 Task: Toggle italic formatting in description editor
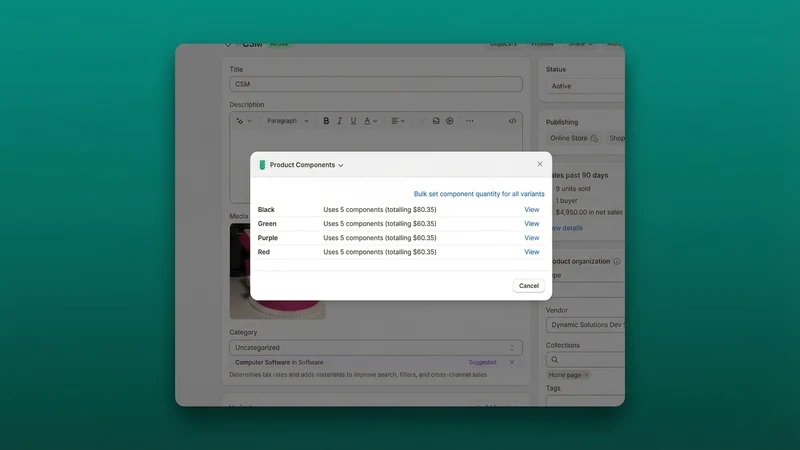pyautogui.click(x=339, y=121)
